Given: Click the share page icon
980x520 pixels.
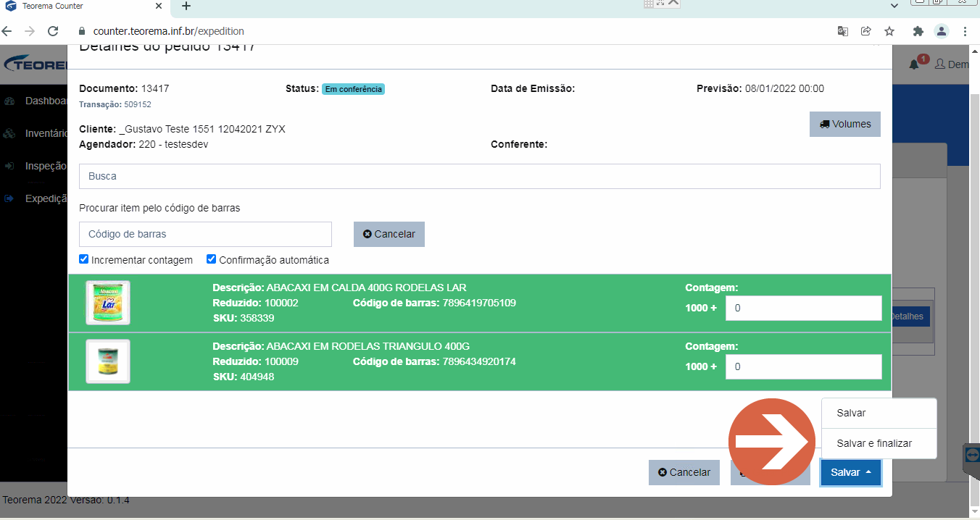Looking at the screenshot, I should tap(865, 31).
